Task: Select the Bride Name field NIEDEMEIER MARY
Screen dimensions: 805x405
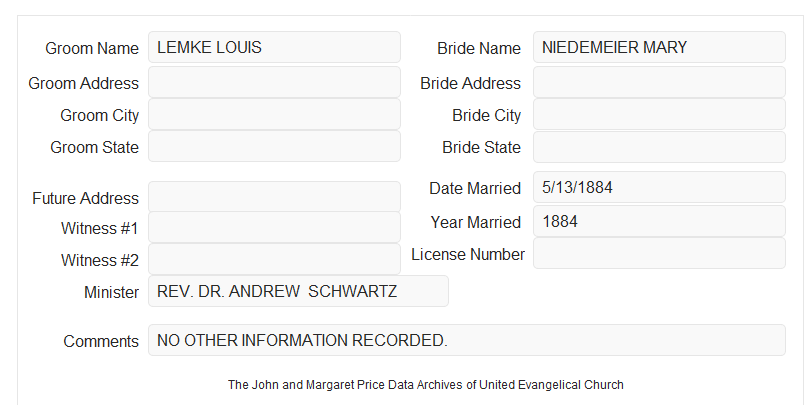Action: [659, 47]
